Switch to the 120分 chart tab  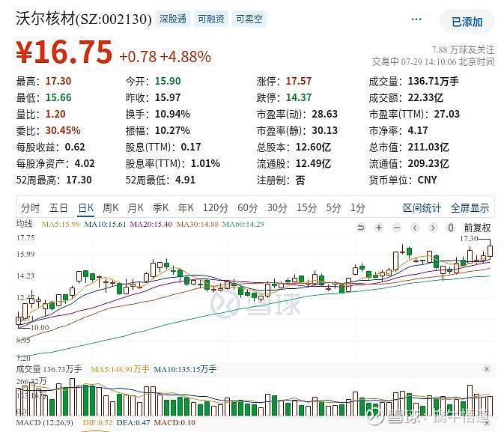pyautogui.click(x=216, y=208)
